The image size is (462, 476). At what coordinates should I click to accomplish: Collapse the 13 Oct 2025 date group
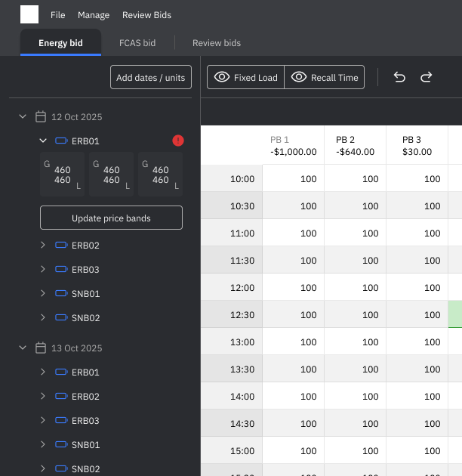pyautogui.click(x=23, y=348)
